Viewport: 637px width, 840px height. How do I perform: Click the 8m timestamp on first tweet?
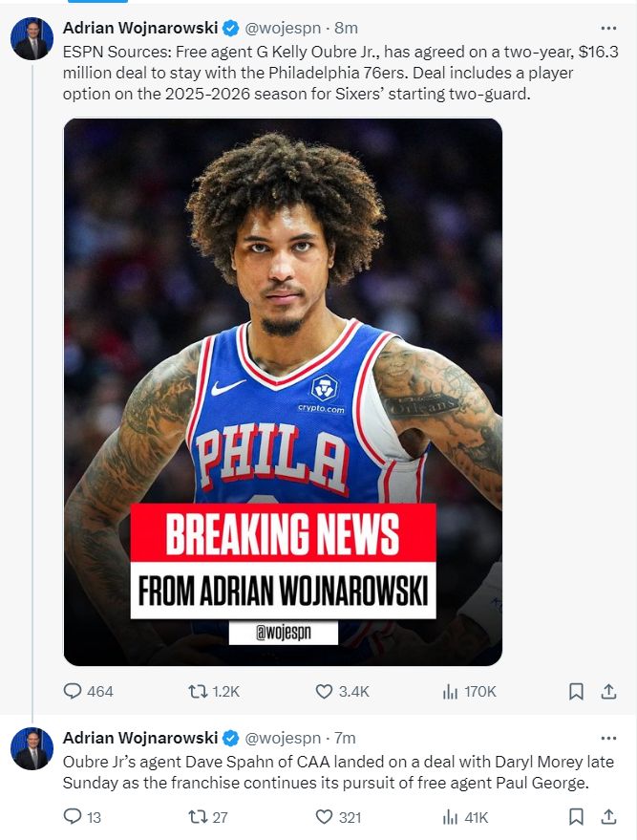click(346, 28)
